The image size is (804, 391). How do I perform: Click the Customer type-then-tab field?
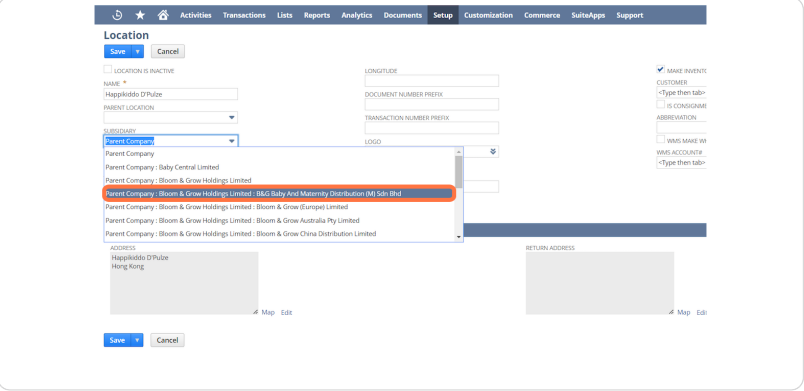681,93
